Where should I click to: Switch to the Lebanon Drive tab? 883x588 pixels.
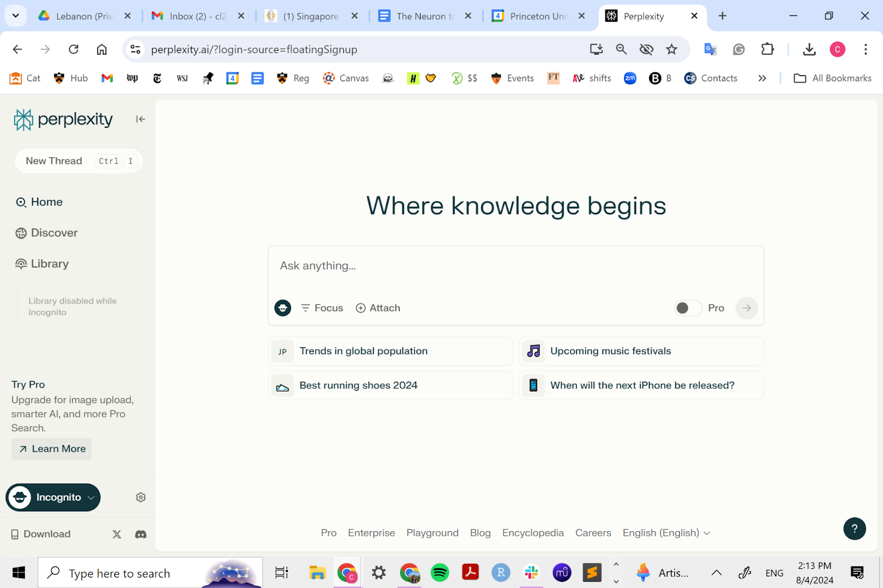[x=84, y=16]
